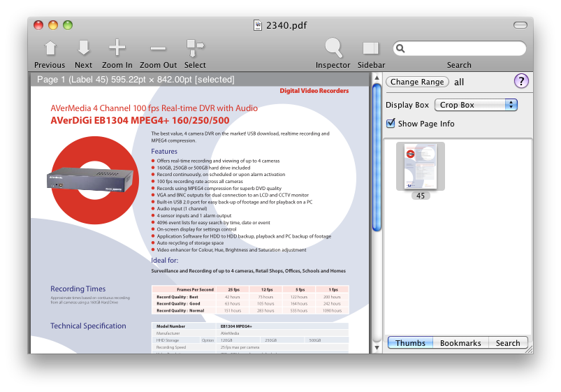Click the 'Recording Times' heading
561x392 pixels.
coord(78,289)
